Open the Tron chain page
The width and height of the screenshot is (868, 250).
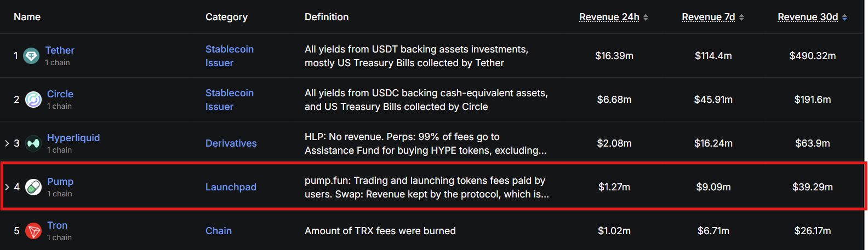pyautogui.click(x=58, y=225)
